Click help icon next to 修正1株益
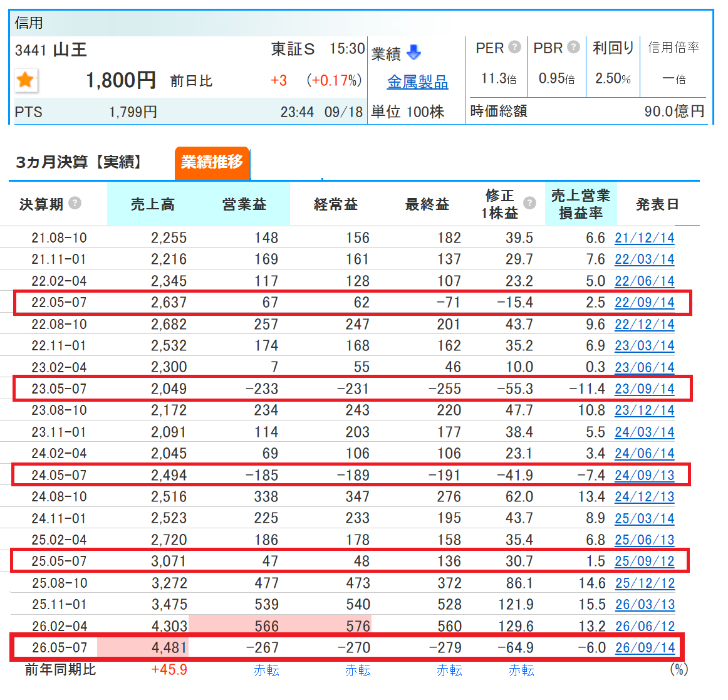The image size is (728, 700). 530,203
